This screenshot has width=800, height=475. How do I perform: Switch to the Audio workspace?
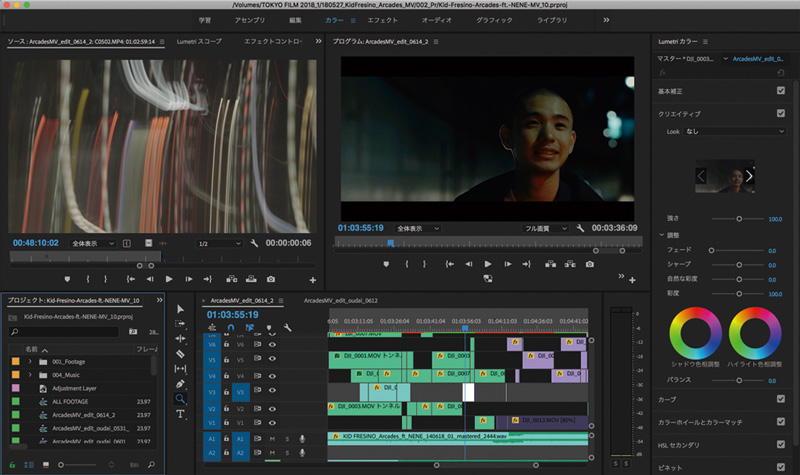tap(437, 20)
